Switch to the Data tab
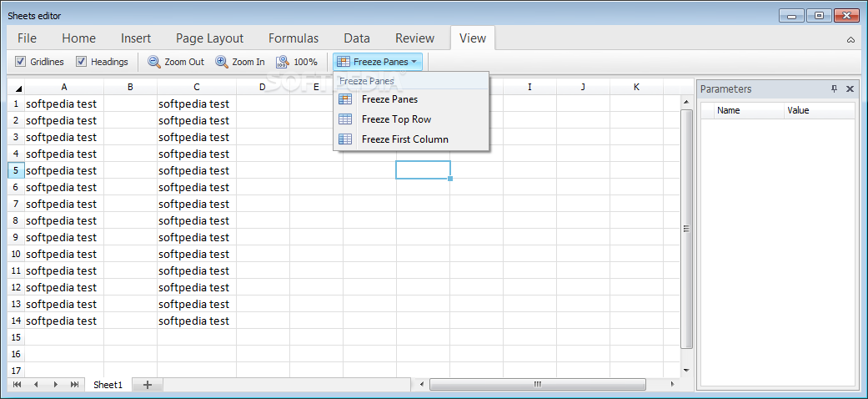Viewport: 868px width, 399px height. [x=357, y=38]
